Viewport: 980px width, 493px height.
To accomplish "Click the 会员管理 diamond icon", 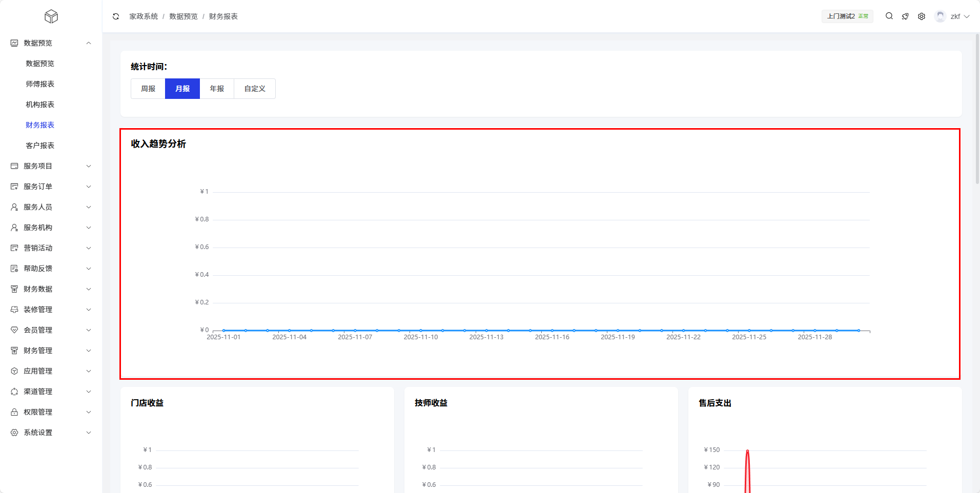I will coord(14,330).
